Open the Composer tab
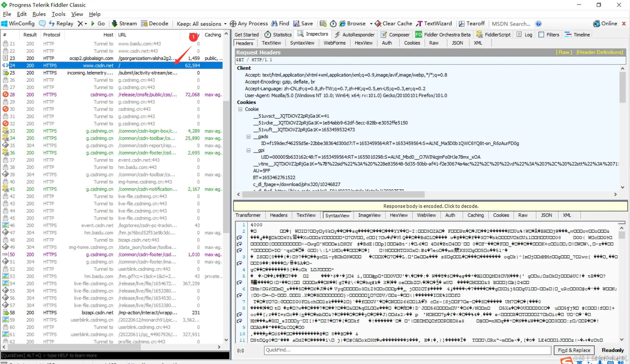Viewport: 630px width, 364px height. [x=395, y=35]
